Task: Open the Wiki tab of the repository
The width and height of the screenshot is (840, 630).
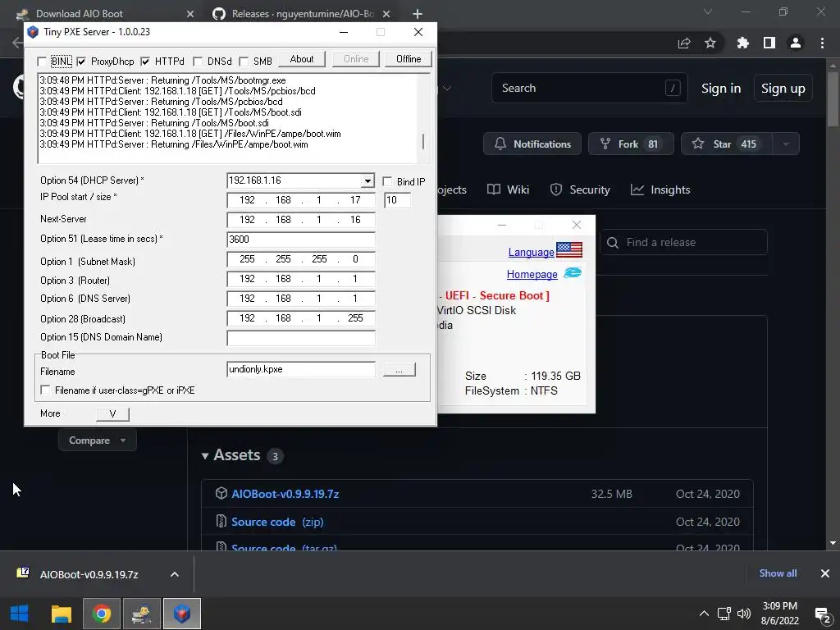Action: point(509,189)
